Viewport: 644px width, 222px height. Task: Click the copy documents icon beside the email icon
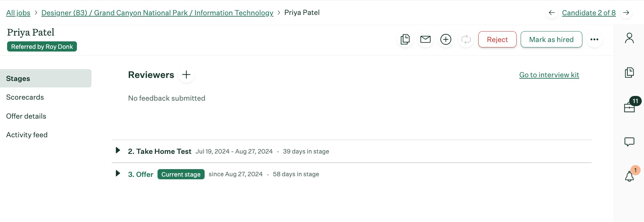pyautogui.click(x=405, y=39)
